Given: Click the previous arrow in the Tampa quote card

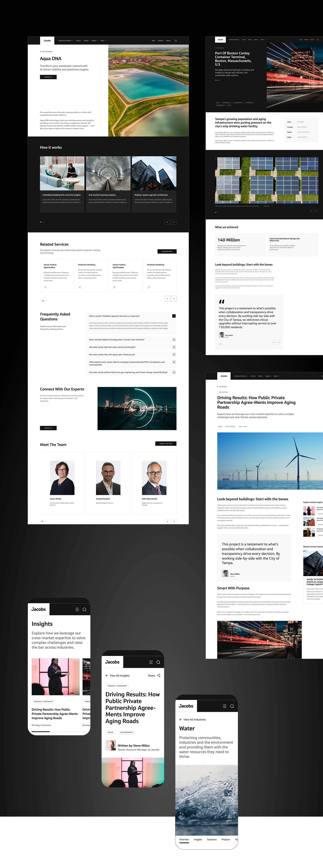Looking at the screenshot, I should tap(274, 342).
